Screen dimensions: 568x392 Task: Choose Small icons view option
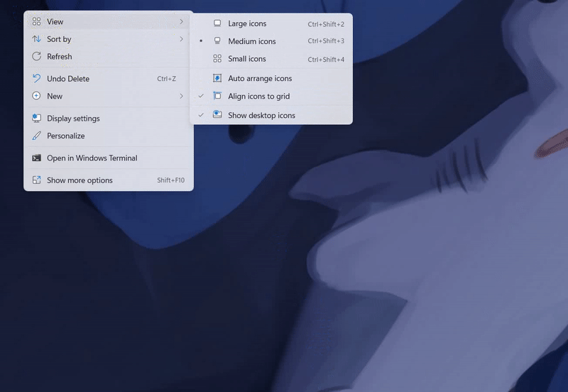point(271,59)
